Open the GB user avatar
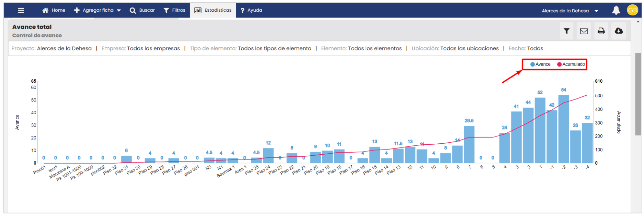This screenshot has width=644, height=215. pyautogui.click(x=632, y=10)
